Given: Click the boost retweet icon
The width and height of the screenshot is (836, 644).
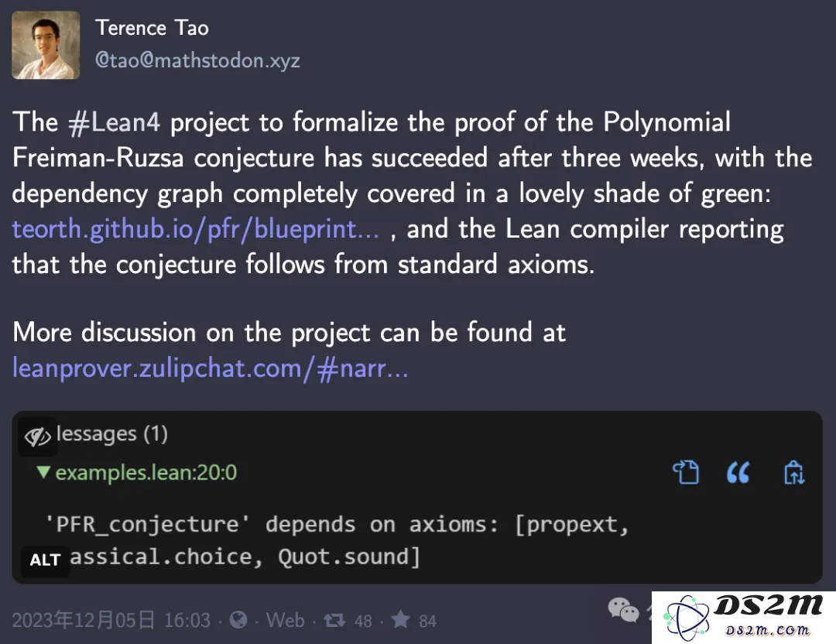Looking at the screenshot, I should point(334,620).
